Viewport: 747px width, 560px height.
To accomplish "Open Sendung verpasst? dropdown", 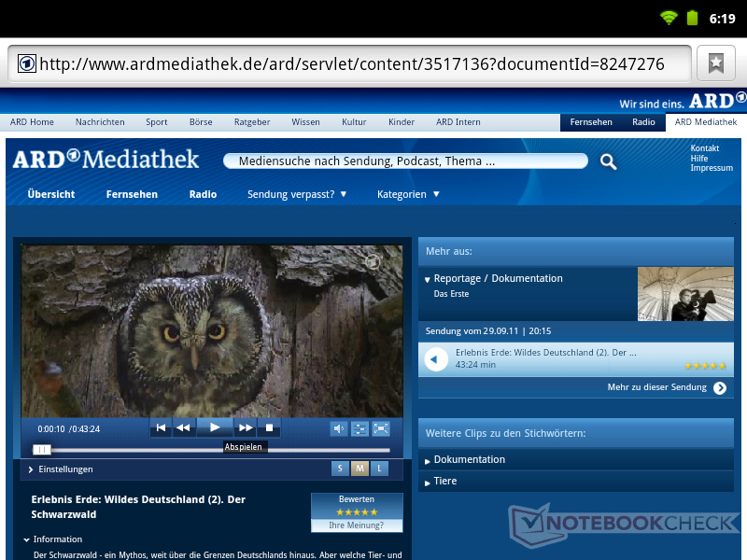I will 297,194.
